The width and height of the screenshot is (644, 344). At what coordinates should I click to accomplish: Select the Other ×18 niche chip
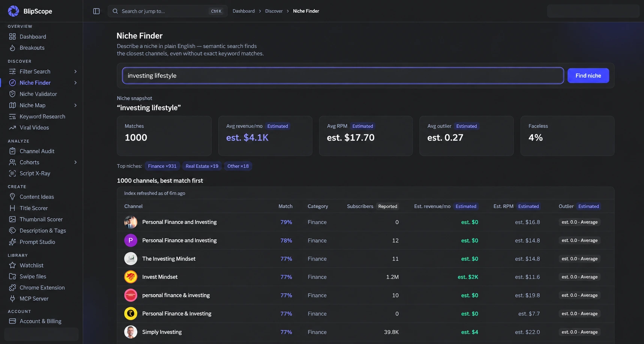[x=238, y=166]
